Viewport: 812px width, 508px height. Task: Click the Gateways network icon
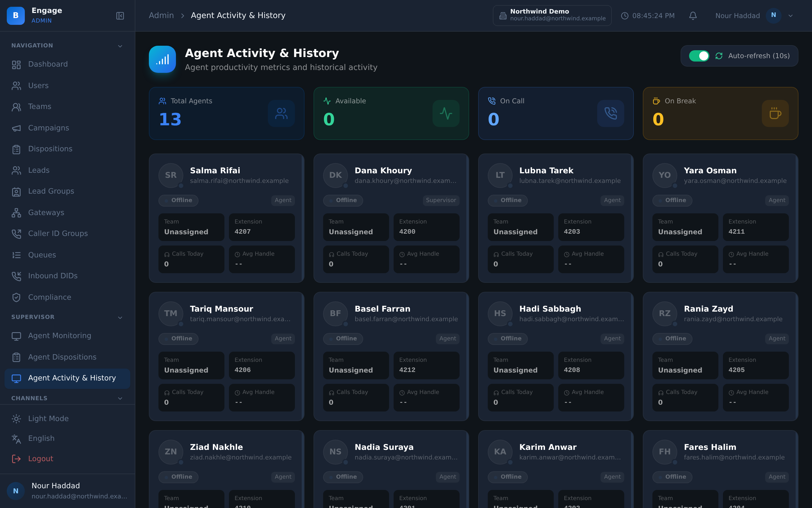16,213
